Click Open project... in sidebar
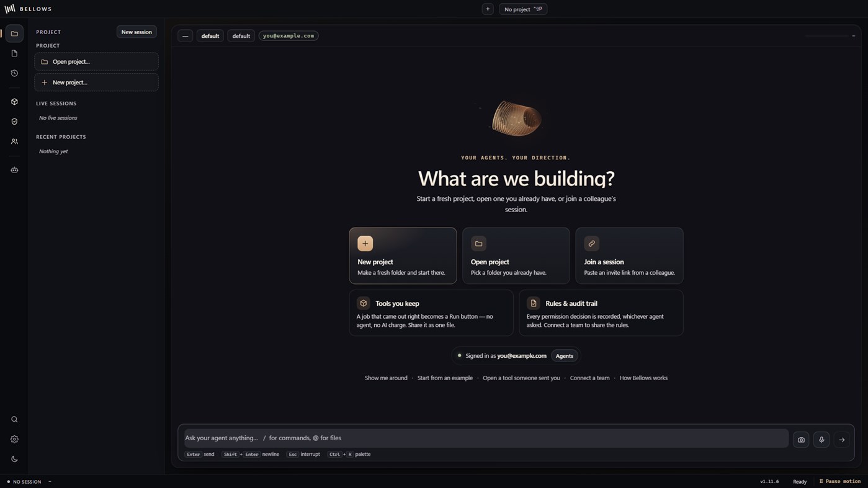 (x=96, y=62)
